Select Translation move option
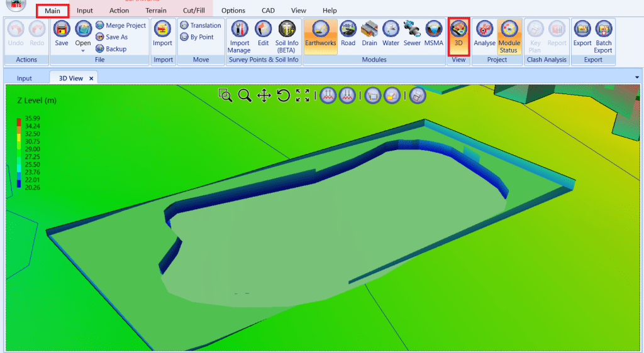This screenshot has width=644, height=353. (x=201, y=25)
